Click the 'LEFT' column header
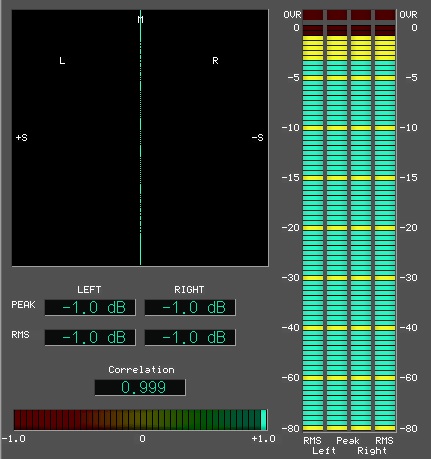This screenshot has height=459, width=431. pos(89,290)
